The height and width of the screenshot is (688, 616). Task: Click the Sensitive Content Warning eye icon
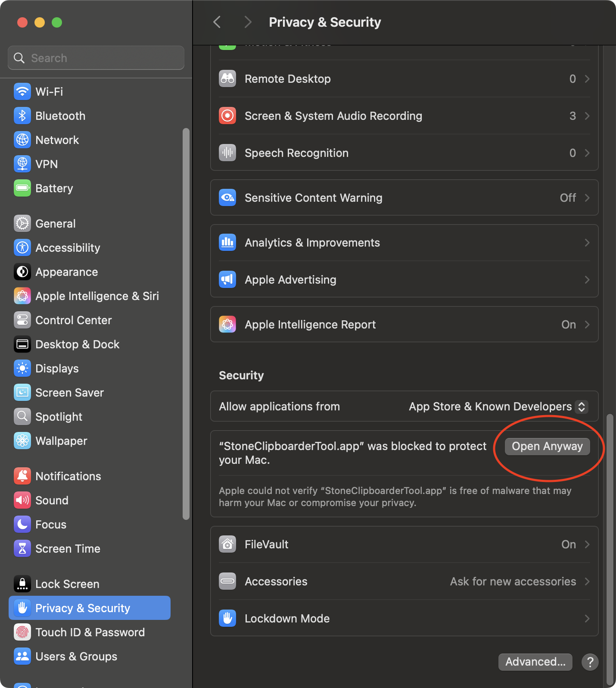click(x=227, y=197)
